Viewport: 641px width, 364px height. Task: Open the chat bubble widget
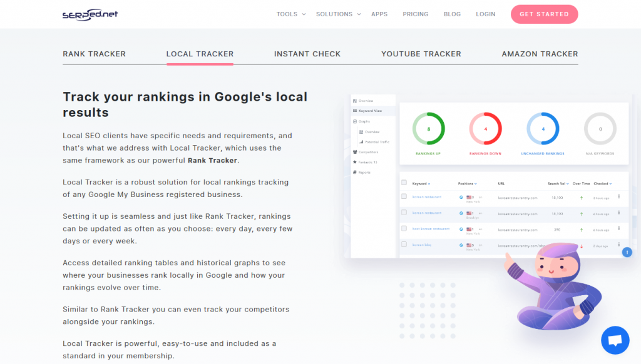pos(615,340)
